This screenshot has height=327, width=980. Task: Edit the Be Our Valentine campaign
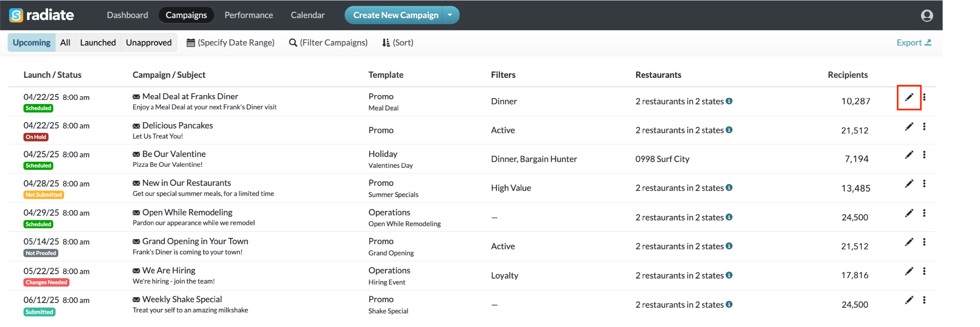coord(909,155)
